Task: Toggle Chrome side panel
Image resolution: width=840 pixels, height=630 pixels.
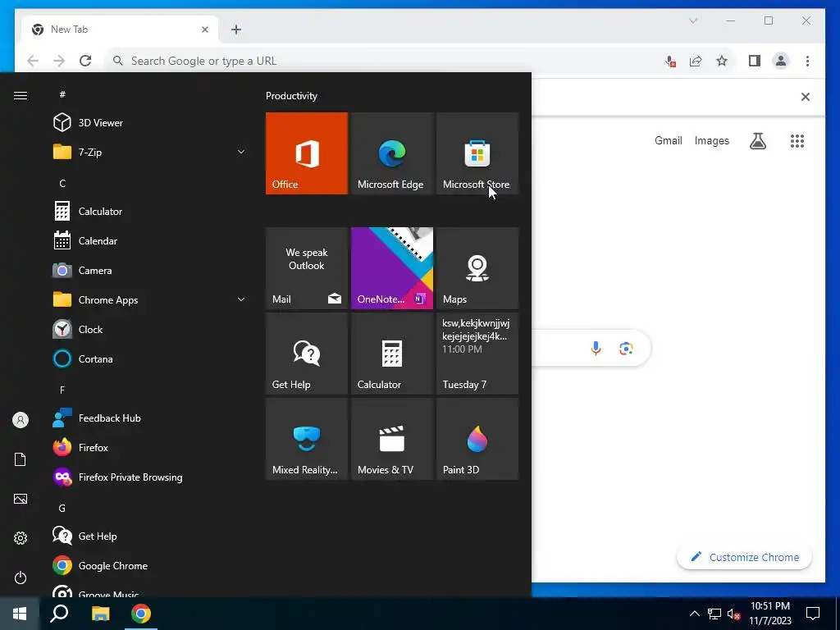Action: click(x=755, y=61)
